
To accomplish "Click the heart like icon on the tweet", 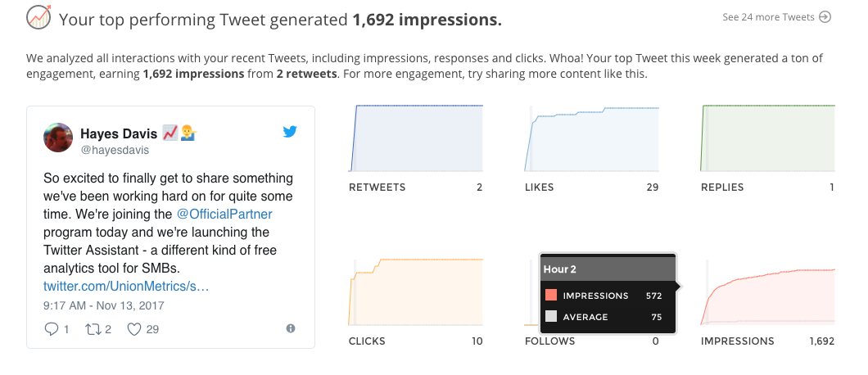I will coord(134,330).
